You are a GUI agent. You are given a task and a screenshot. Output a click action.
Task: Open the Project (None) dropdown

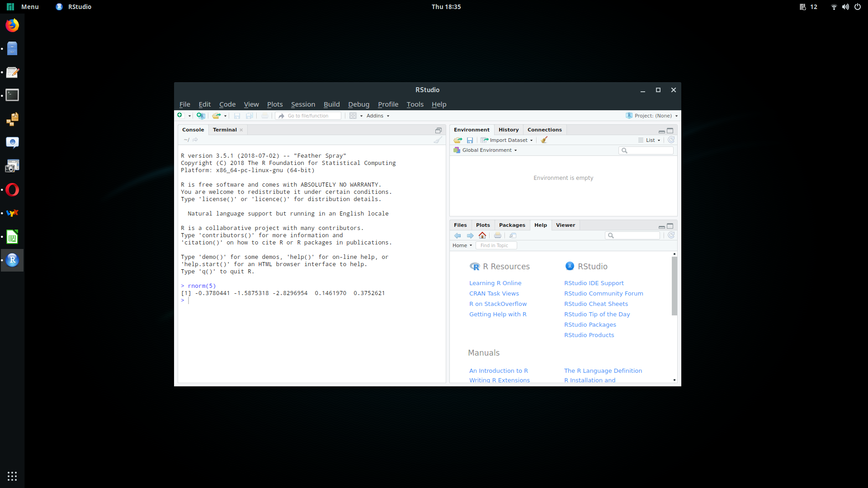click(x=652, y=116)
